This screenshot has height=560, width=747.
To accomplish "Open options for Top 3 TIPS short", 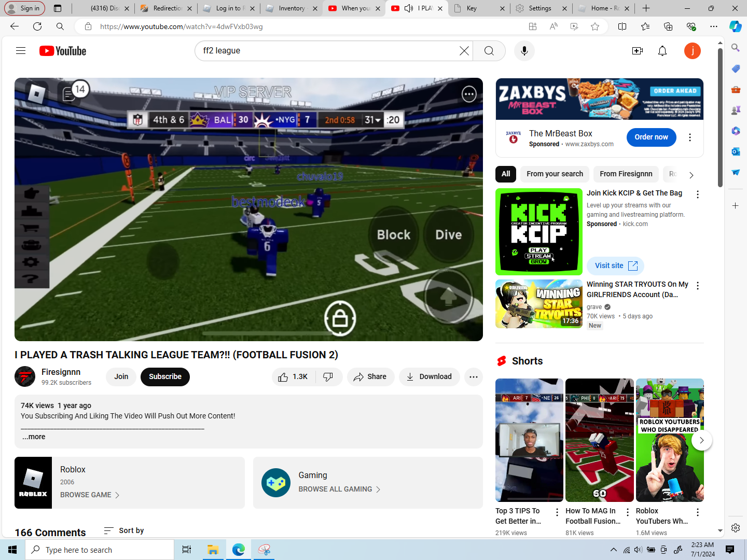I will [557, 512].
